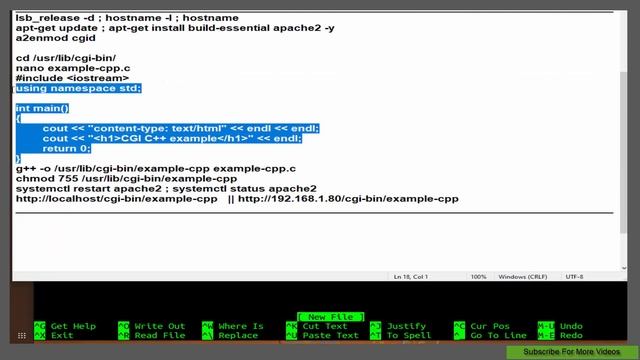Click the Notepad vertical scrollbar thumb
Screen dimensions: 640x360
click(x=623, y=152)
